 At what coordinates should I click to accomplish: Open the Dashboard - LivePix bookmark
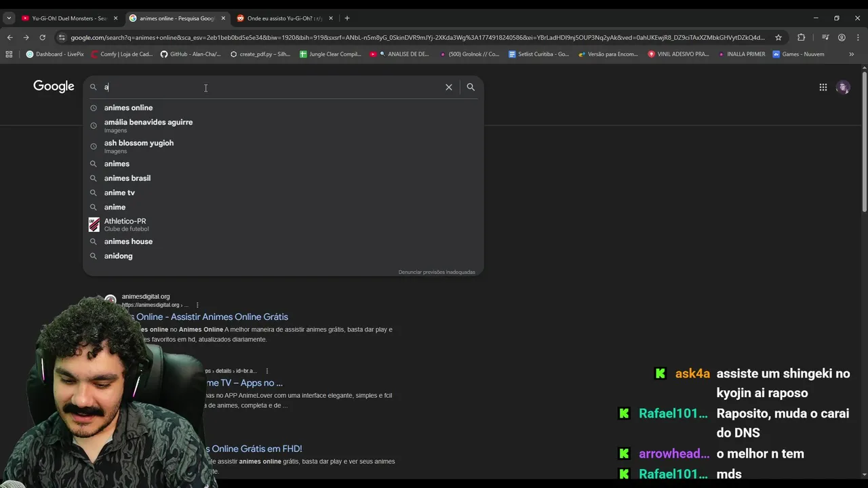[x=55, y=54]
